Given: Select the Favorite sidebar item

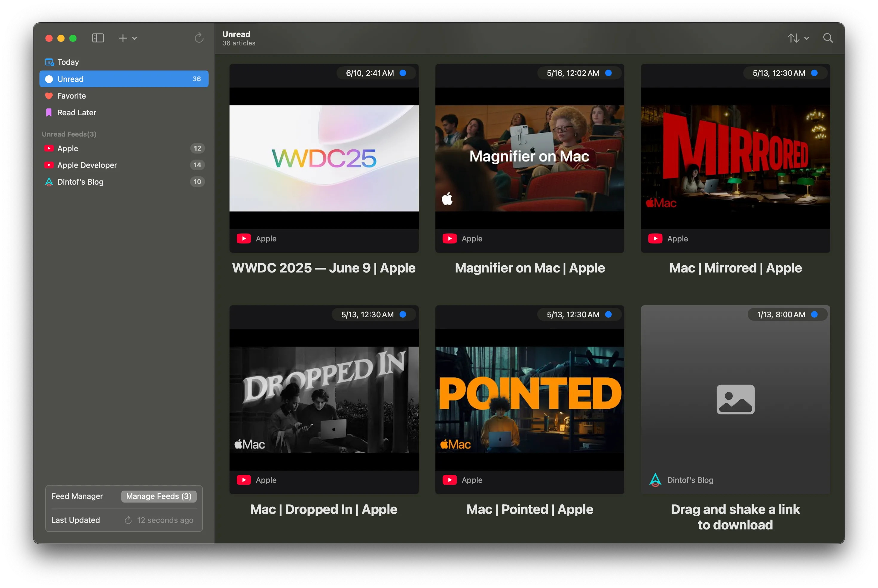Looking at the screenshot, I should pyautogui.click(x=71, y=96).
